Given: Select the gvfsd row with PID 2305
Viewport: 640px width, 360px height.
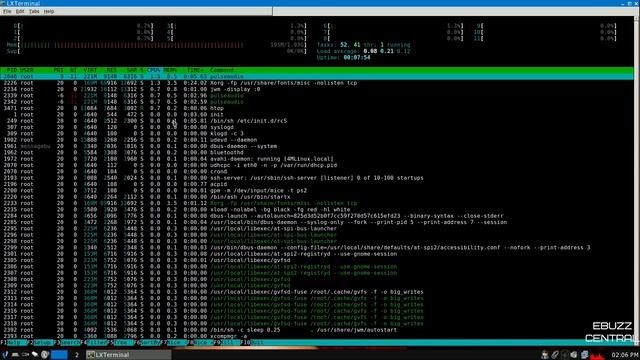Looking at the screenshot, I should point(317,260).
